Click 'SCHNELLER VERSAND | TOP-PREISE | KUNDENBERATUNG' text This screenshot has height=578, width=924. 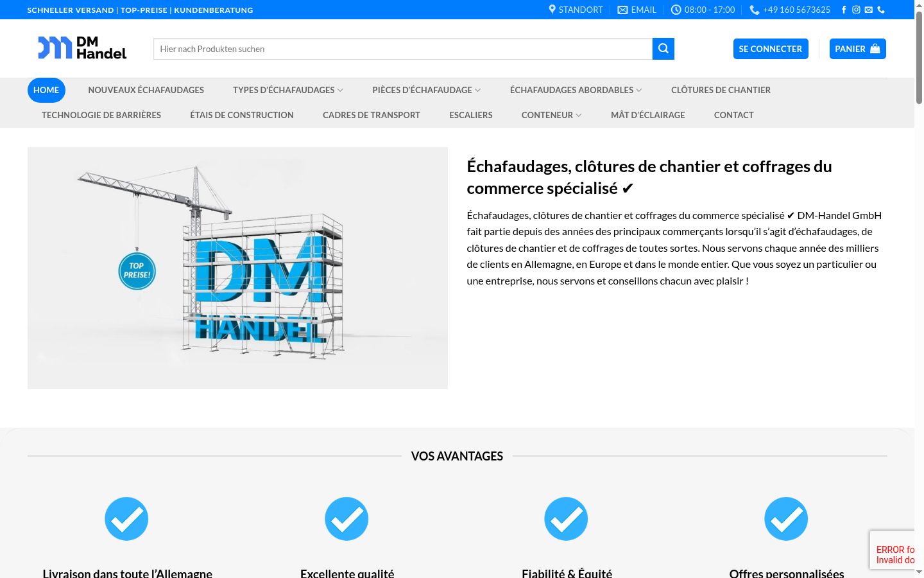click(140, 10)
